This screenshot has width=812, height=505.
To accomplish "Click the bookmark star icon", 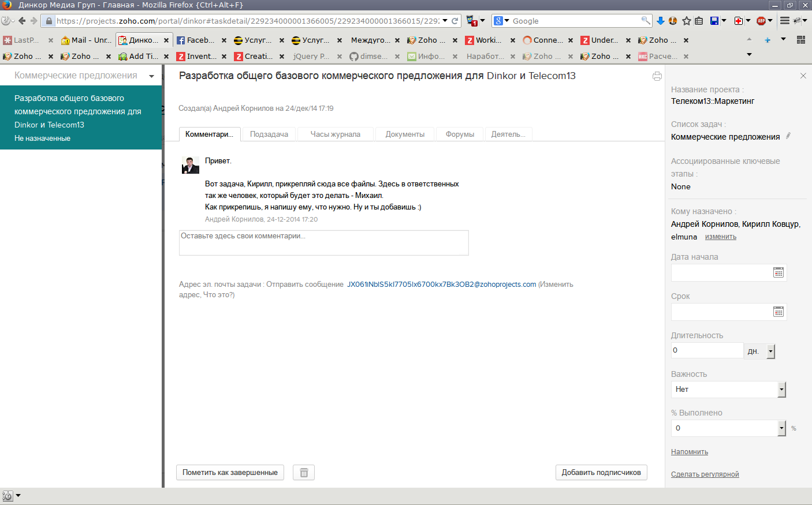I will tap(687, 21).
